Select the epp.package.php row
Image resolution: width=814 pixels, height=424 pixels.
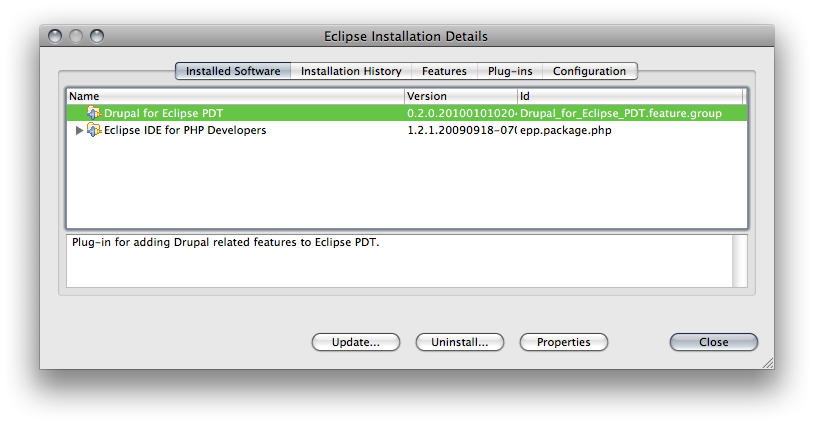pos(407,130)
